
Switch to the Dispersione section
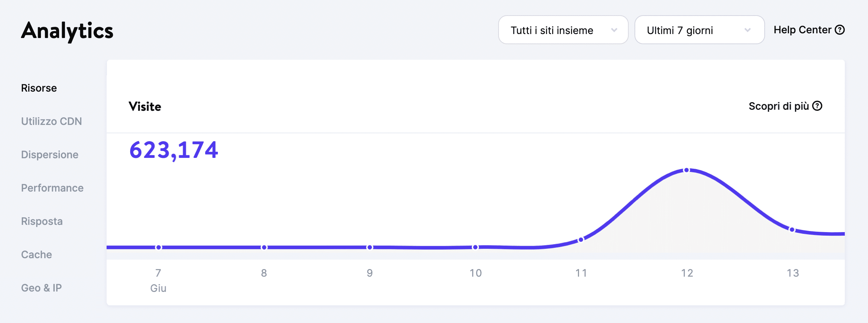50,155
